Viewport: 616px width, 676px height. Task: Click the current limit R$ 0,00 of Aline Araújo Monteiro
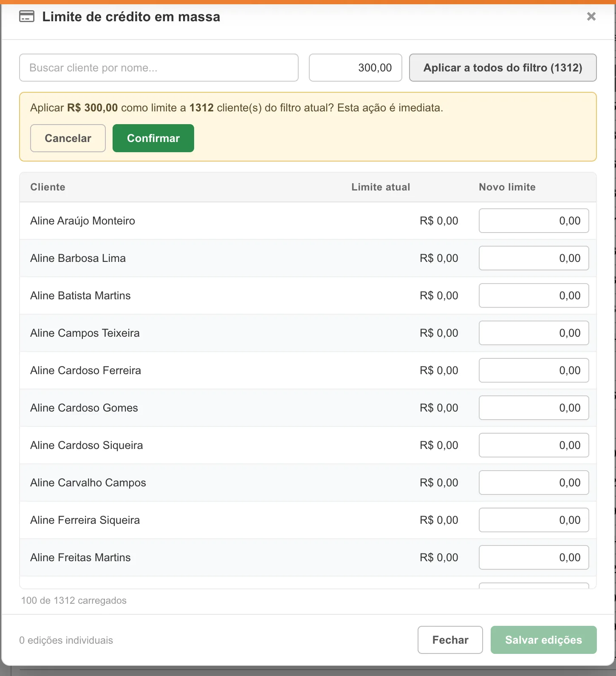(439, 221)
